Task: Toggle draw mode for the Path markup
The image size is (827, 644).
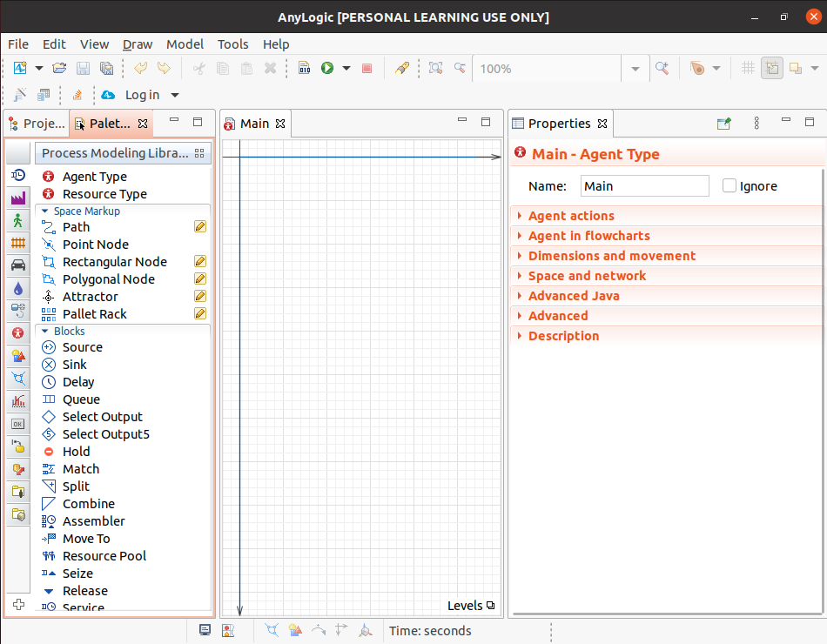Action: click(200, 226)
